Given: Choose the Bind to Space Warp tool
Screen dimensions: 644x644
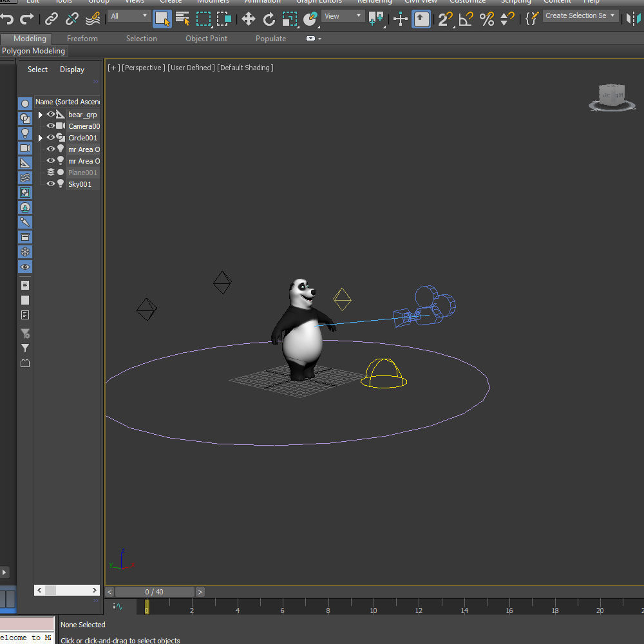Looking at the screenshot, I should [93, 19].
